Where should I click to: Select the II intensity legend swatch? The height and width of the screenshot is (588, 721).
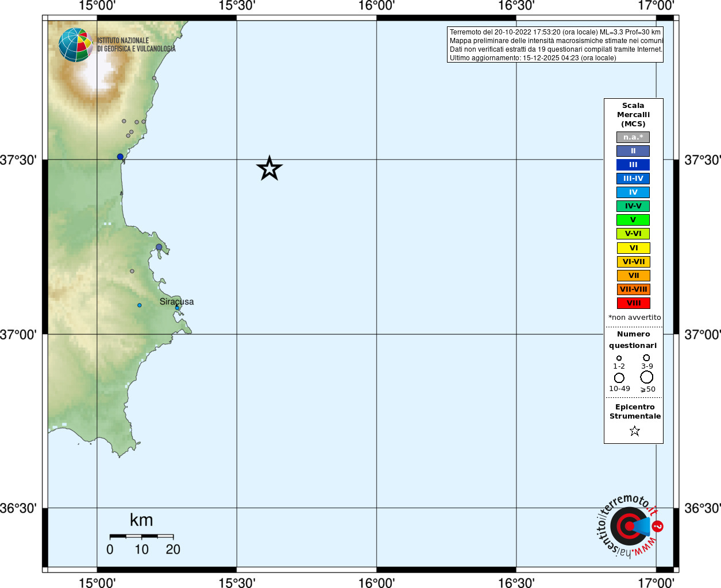(x=633, y=151)
